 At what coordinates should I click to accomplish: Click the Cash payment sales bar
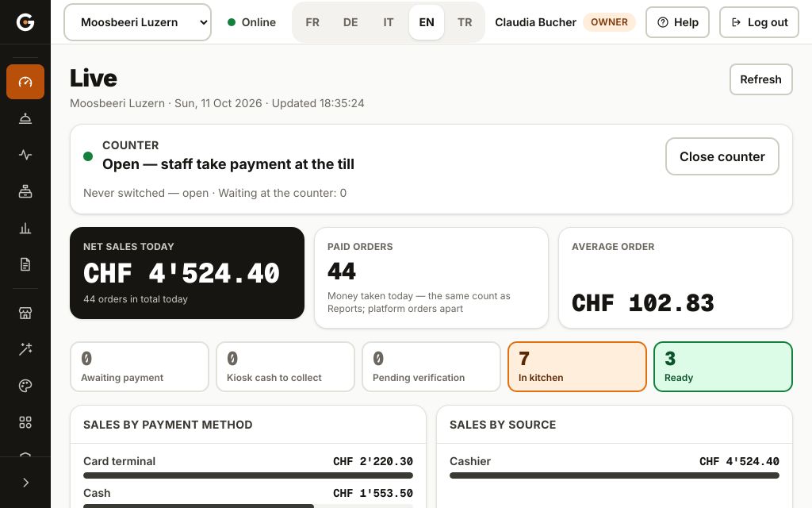click(248, 506)
